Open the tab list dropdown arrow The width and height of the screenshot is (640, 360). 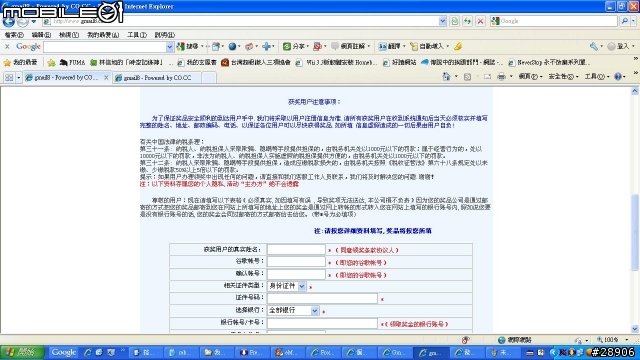(x=18, y=77)
